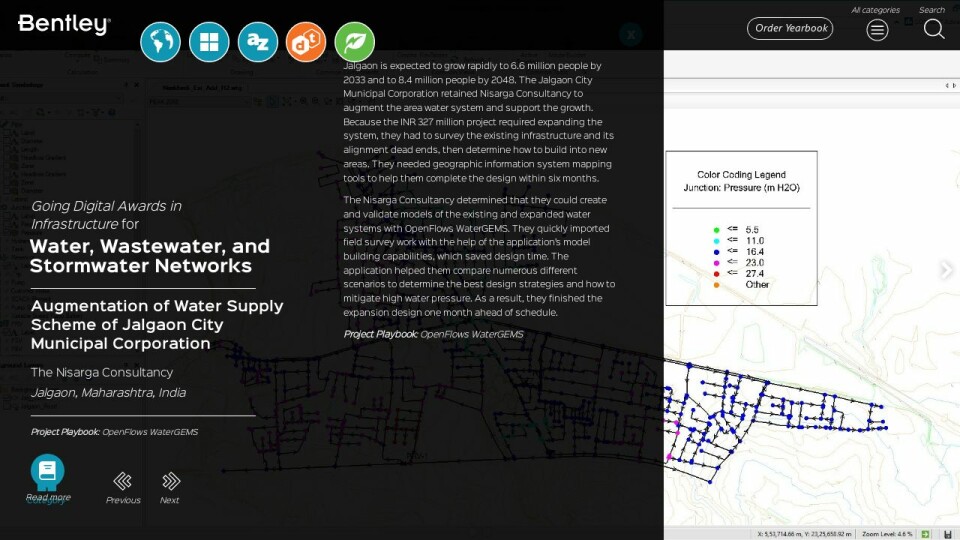Viewport: 960px width, 540px height.
Task: Open the Search magnifier icon
Action: [x=934, y=29]
